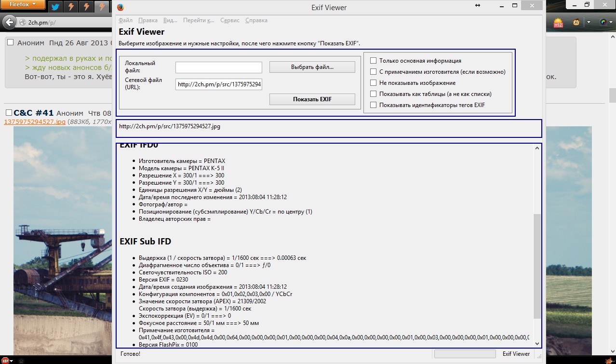This screenshot has width=616, height=364.
Task: Click the 'Выбрать файл...' button
Action: (312, 67)
